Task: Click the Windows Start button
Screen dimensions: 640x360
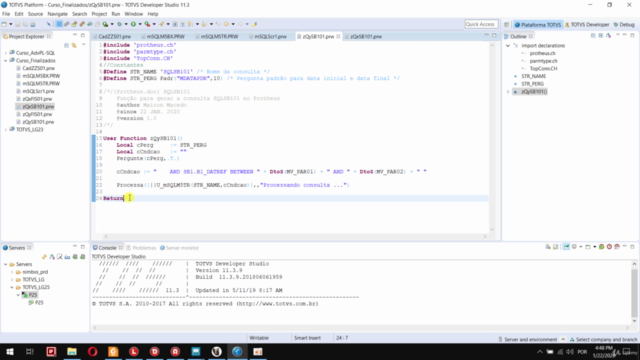Action: tap(9, 351)
